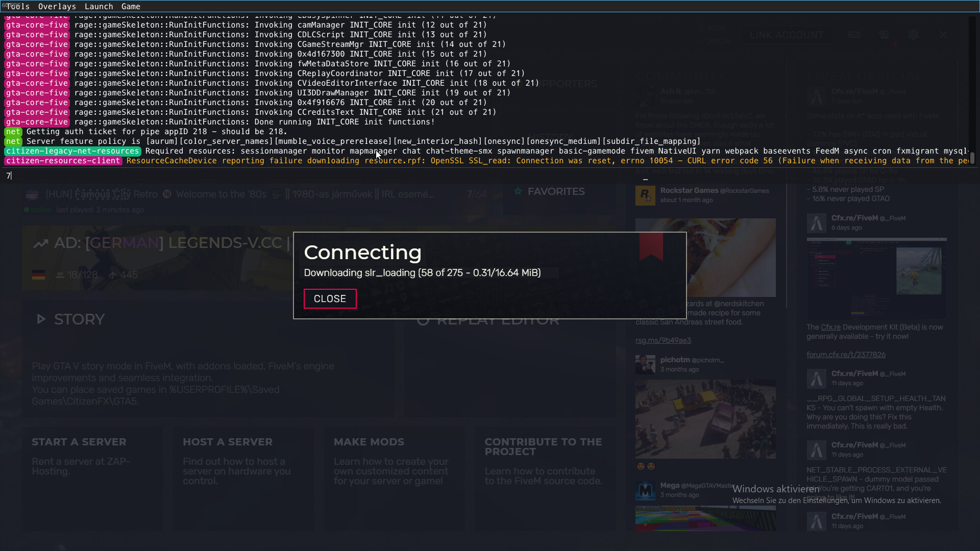Open the Overlays menu

click(x=57, y=6)
